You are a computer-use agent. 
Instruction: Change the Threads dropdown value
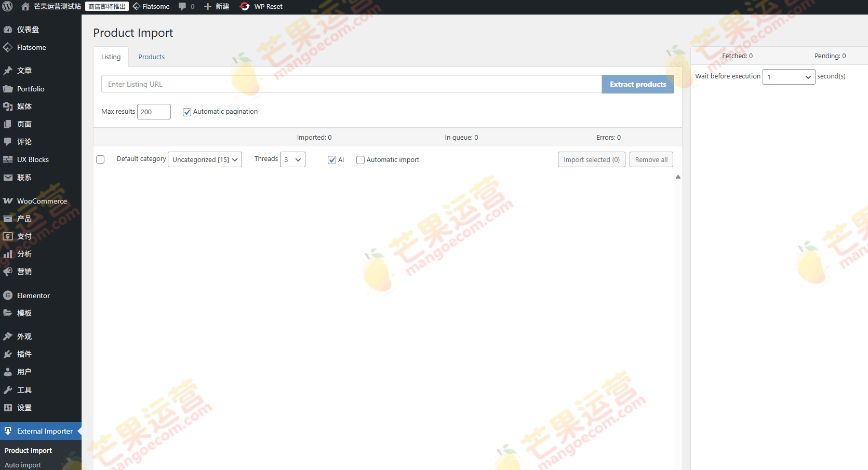[x=292, y=159]
